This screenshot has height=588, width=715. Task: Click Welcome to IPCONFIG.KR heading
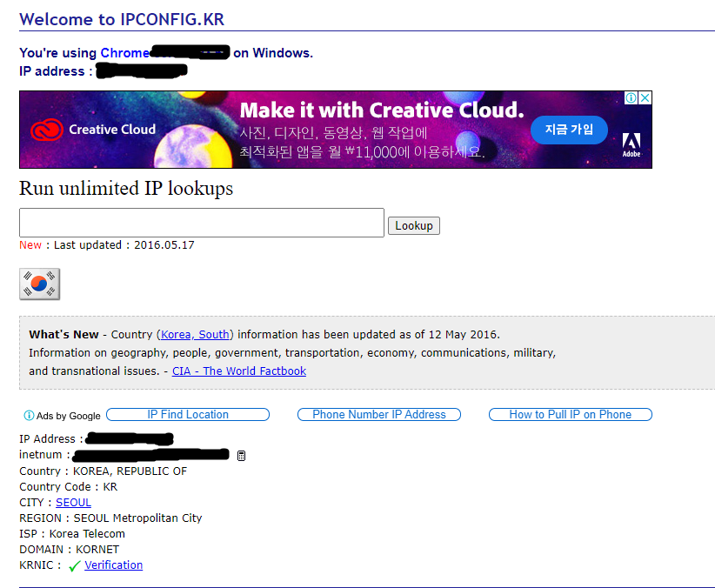click(122, 20)
